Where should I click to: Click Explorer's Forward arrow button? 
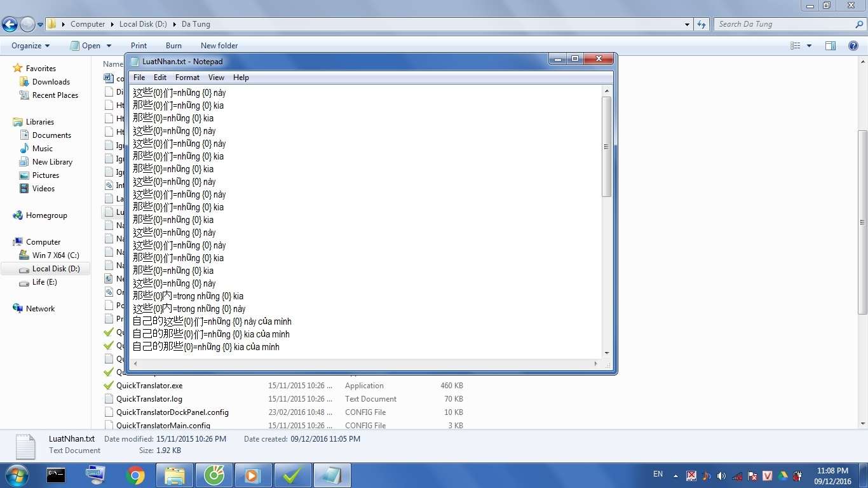[x=27, y=24]
